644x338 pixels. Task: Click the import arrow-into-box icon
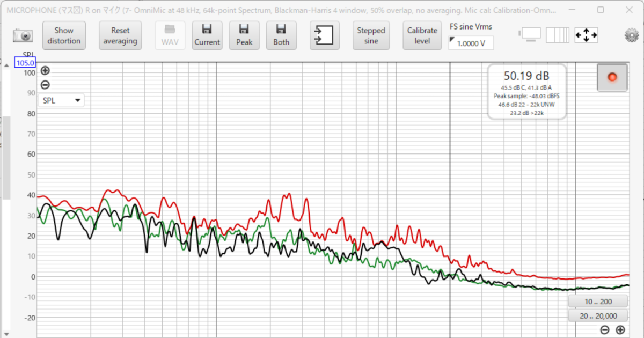point(325,36)
